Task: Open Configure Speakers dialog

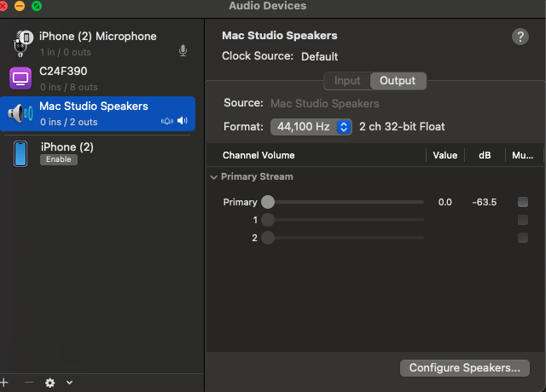Action: tap(464, 367)
